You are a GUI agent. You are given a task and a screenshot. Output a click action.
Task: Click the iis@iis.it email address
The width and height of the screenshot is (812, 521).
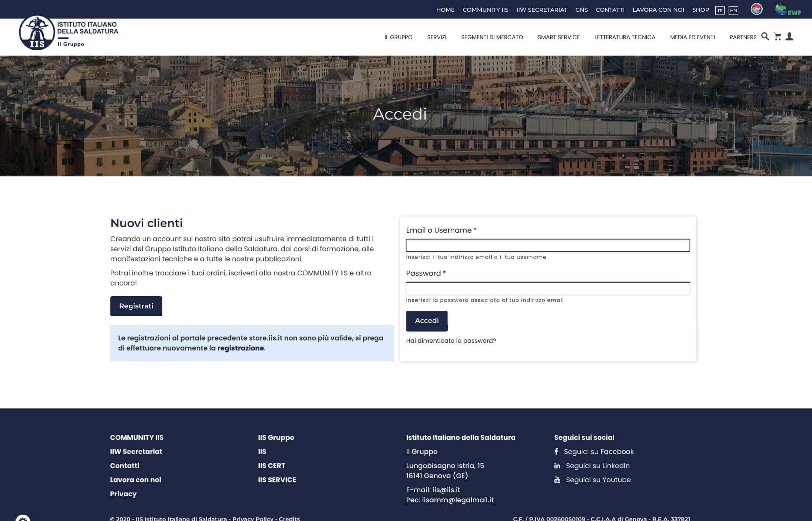446,490
